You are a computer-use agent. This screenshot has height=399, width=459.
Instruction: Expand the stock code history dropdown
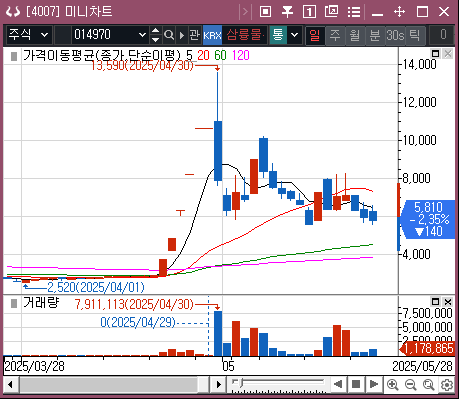(142, 35)
